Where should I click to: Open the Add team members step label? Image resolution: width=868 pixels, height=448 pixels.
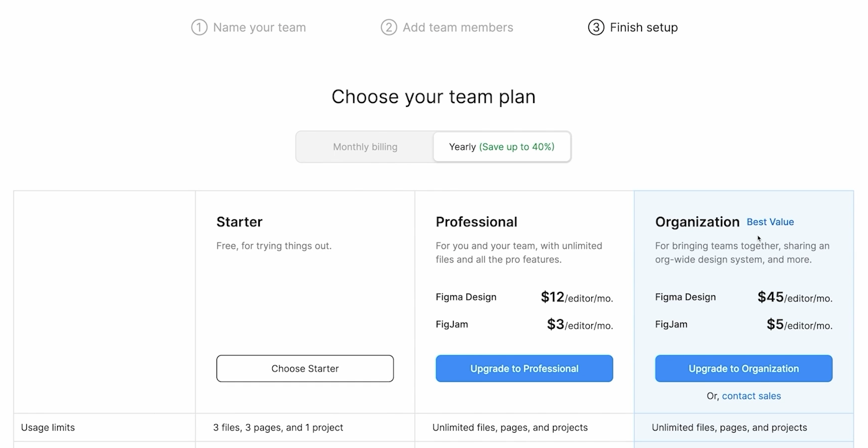click(457, 27)
